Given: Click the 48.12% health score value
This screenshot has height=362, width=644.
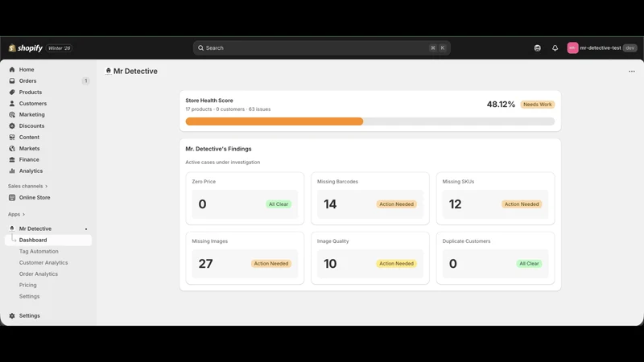Looking at the screenshot, I should coord(501,105).
